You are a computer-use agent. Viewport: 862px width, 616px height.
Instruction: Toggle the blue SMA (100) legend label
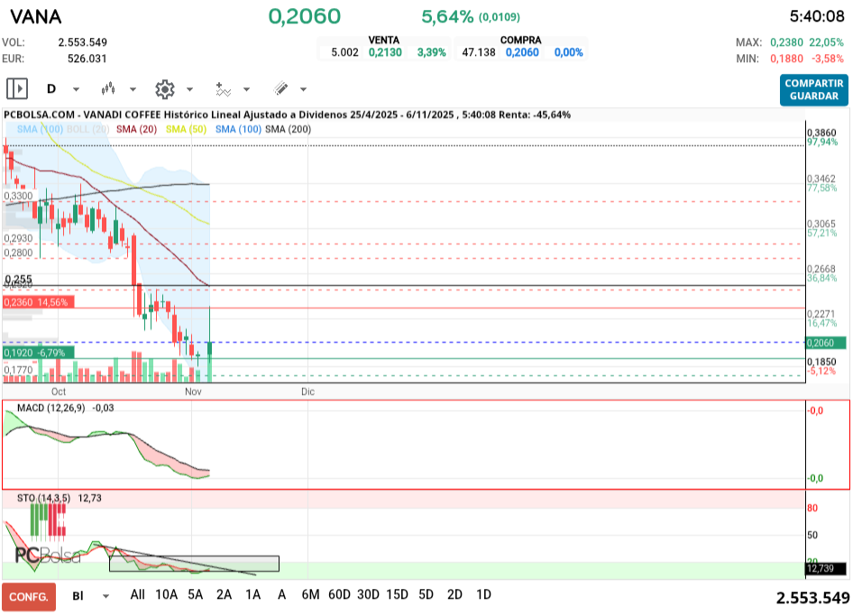(238, 129)
